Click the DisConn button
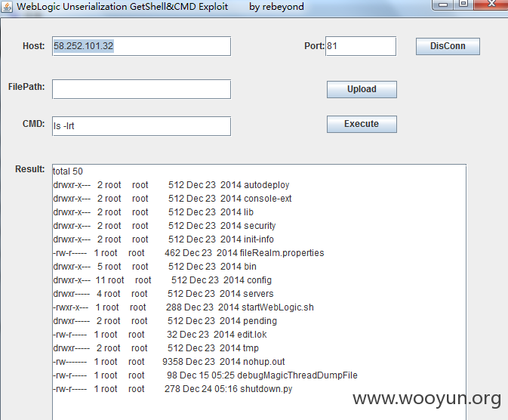The width and height of the screenshot is (508, 420). pyautogui.click(x=448, y=46)
